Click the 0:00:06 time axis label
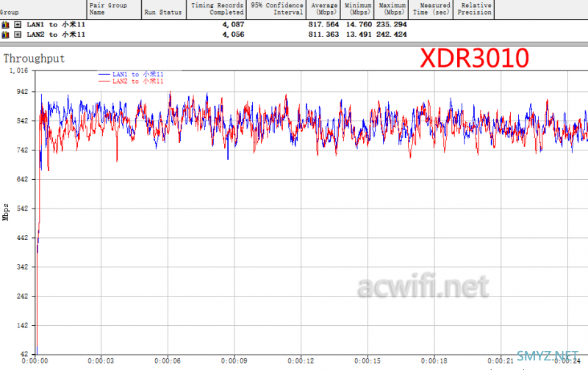The width and height of the screenshot is (588, 370). tap(168, 361)
